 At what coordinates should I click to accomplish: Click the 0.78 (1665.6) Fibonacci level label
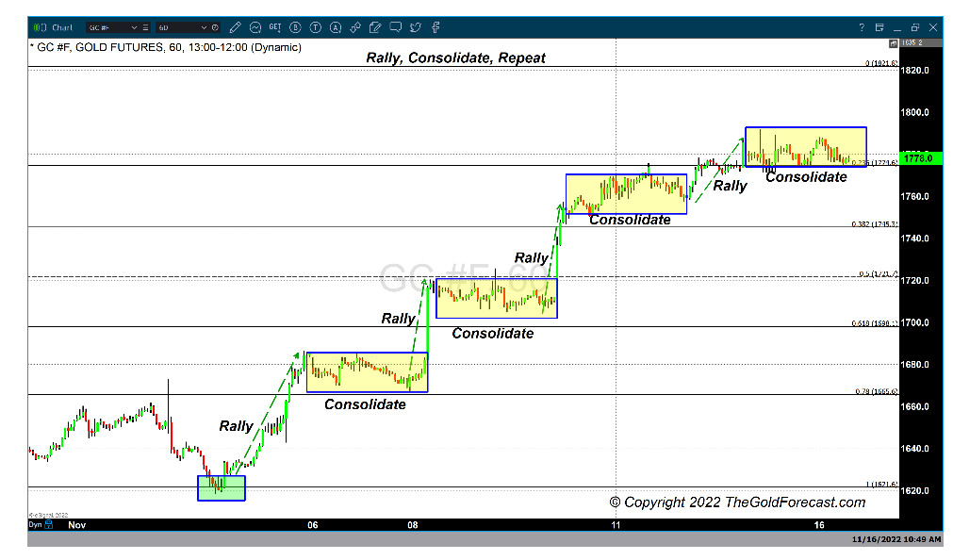click(x=877, y=391)
